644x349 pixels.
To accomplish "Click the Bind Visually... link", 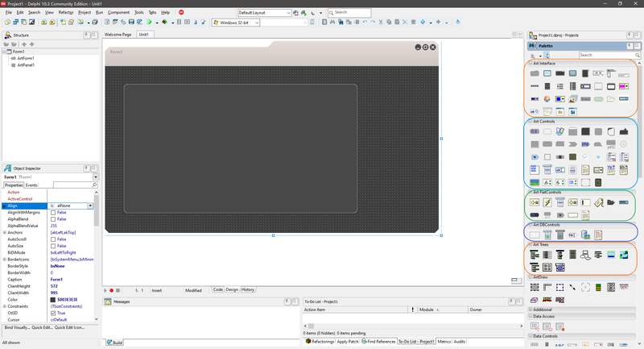I will pos(17,327).
